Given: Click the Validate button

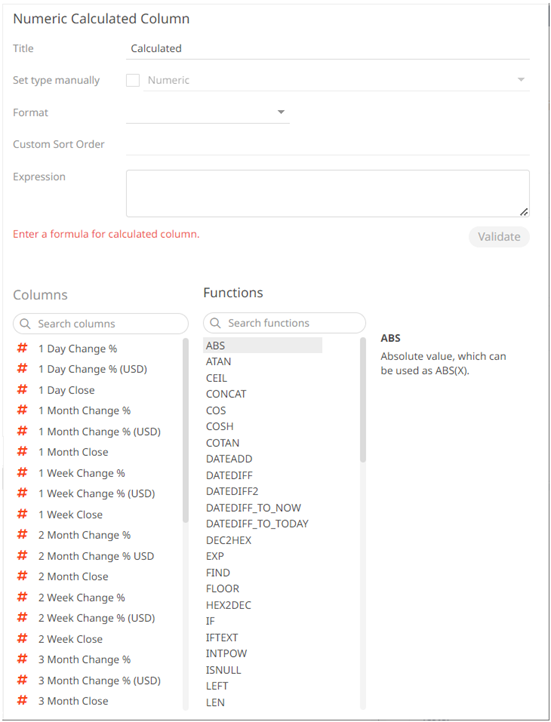Looking at the screenshot, I should [x=499, y=237].
